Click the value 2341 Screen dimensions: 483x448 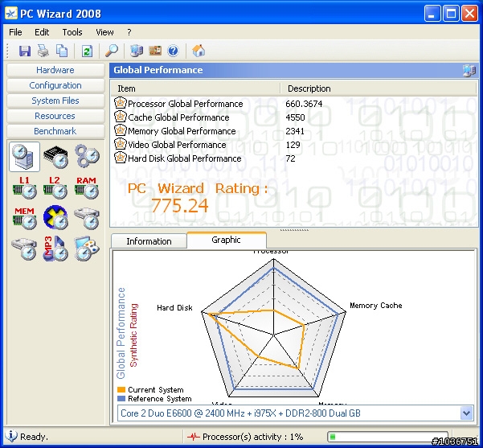pyautogui.click(x=295, y=131)
